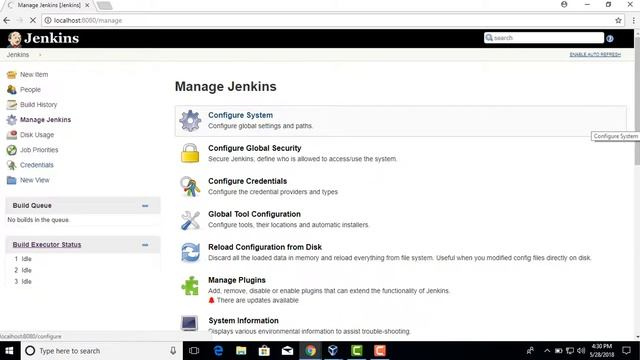The width and height of the screenshot is (640, 360).
Task: Click the Jenkins breadcrumb link
Action: [x=18, y=55]
